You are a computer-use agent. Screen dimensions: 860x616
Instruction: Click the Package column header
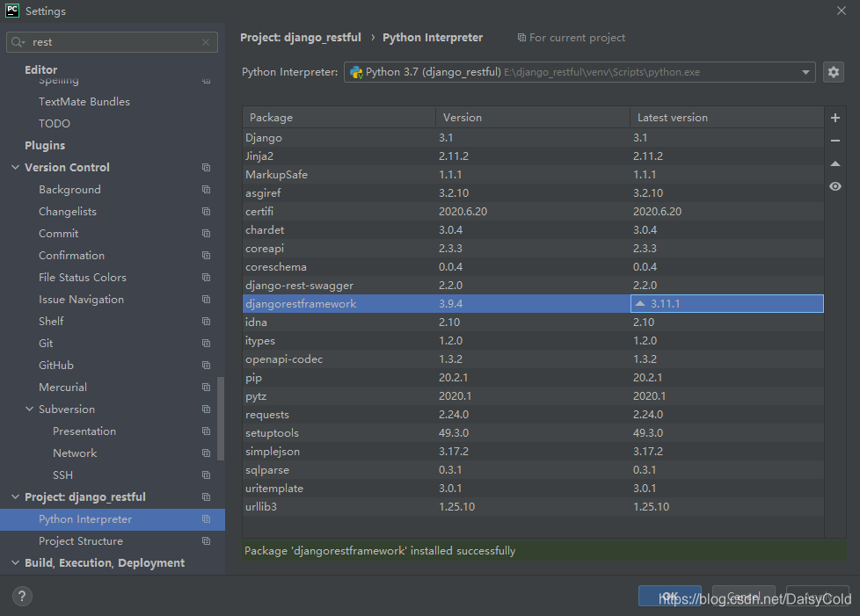tap(339, 117)
